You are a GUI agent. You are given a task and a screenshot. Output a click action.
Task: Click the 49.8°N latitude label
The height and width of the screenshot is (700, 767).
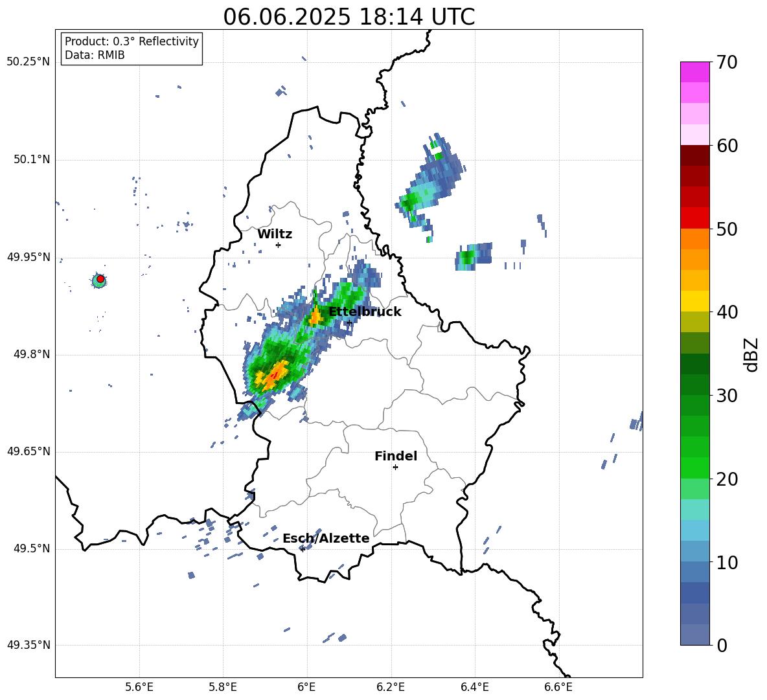(32, 354)
